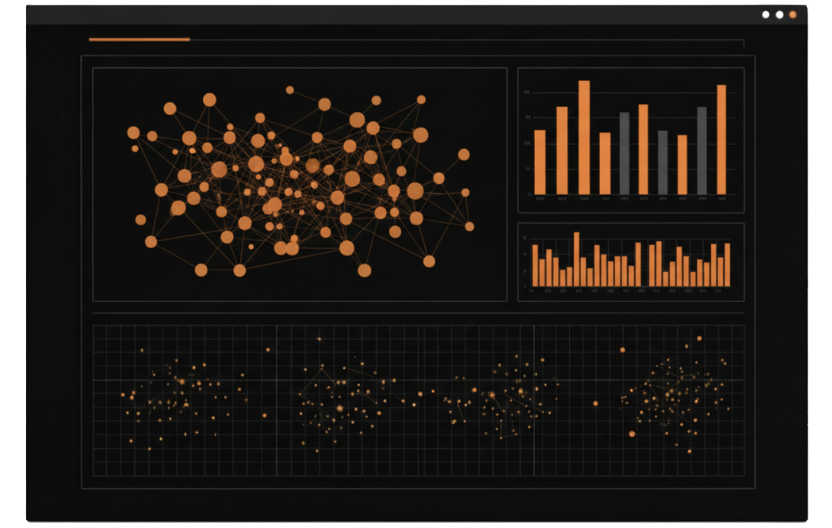Click the tallest bar in the small bar chart

(577, 260)
